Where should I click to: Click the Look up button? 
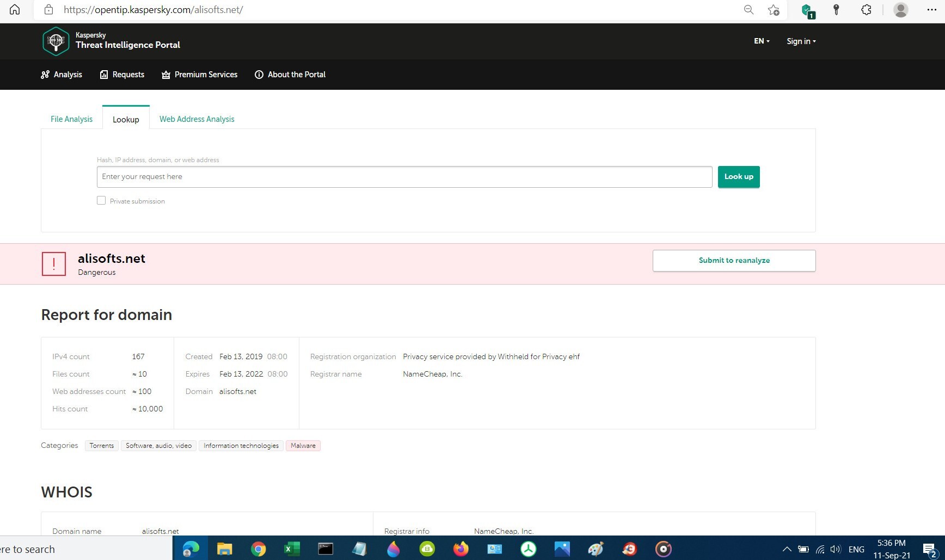(739, 177)
